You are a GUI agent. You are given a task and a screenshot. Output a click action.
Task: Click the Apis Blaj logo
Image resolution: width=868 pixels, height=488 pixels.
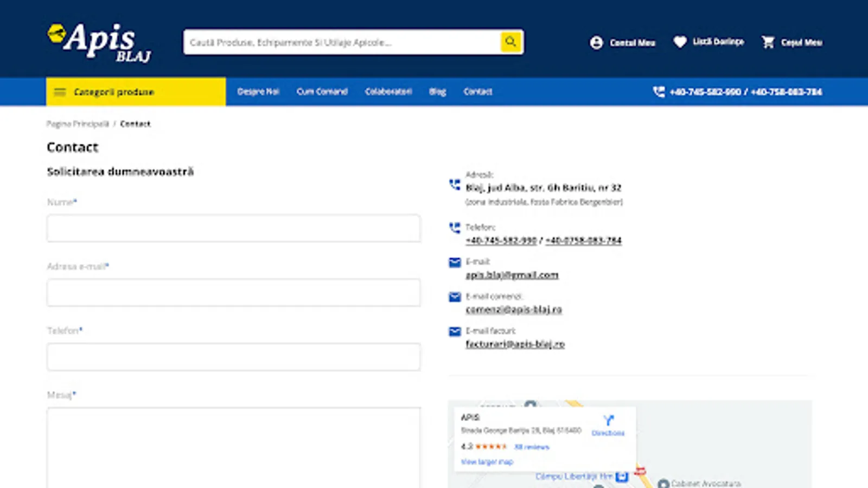99,42
